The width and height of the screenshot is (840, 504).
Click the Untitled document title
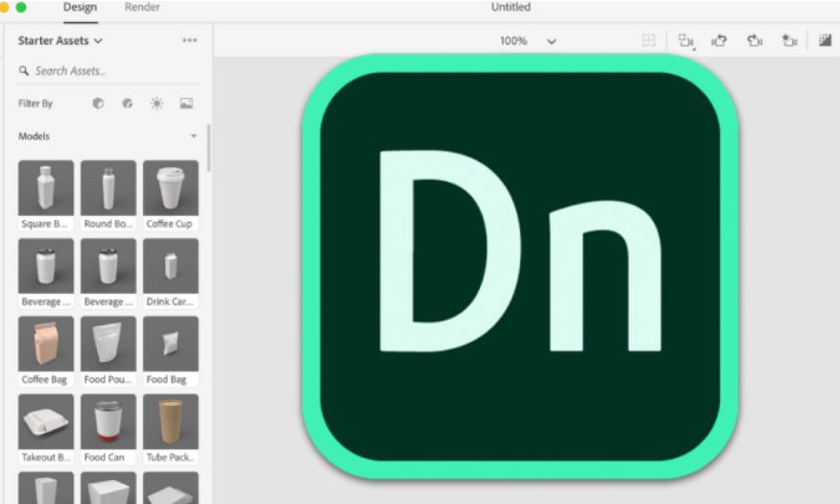(x=511, y=8)
